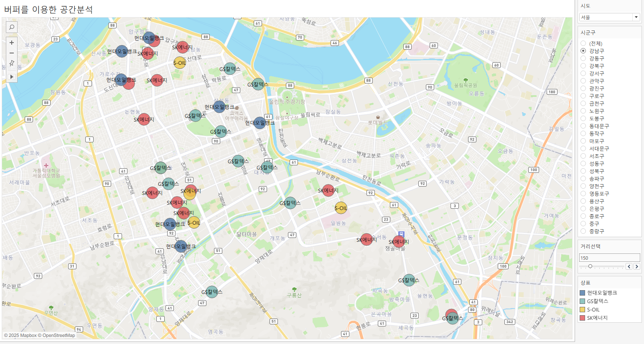Select the SK에너지 marker near 세곡동
Image resolution: width=644 pixels, height=344 pixels.
pyautogui.click(x=451, y=314)
